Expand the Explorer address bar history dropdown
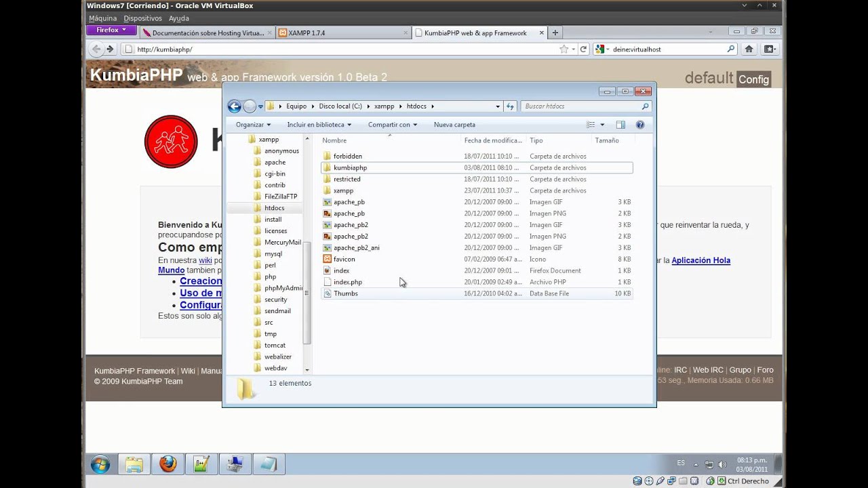The width and height of the screenshot is (868, 488). (x=498, y=106)
